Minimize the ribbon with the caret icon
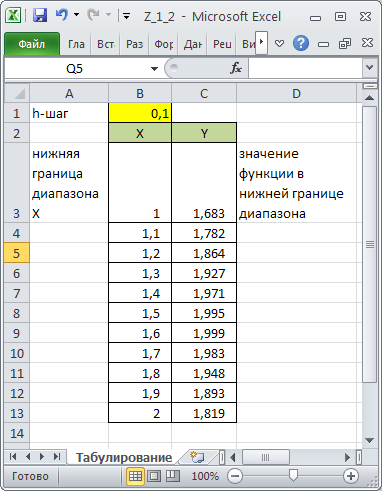The height and width of the screenshot is (491, 382). coord(279,43)
